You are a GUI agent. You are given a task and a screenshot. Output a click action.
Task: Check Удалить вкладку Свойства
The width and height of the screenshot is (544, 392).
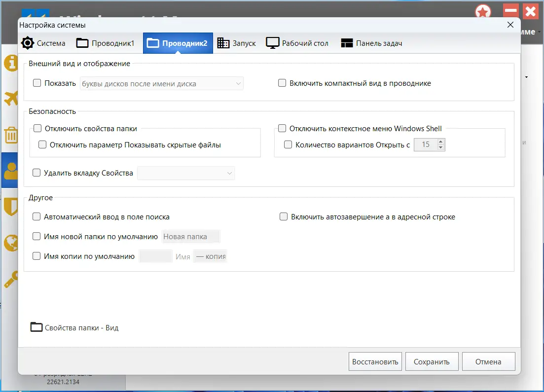[36, 173]
